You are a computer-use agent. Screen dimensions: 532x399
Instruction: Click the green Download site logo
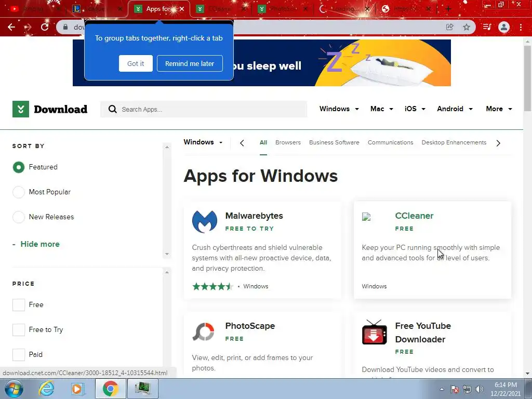click(x=21, y=109)
